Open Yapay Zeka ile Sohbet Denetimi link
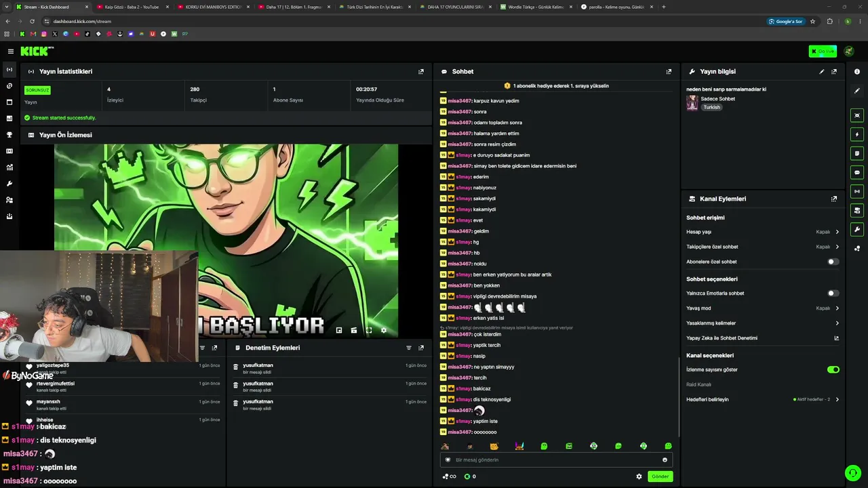 coord(763,338)
